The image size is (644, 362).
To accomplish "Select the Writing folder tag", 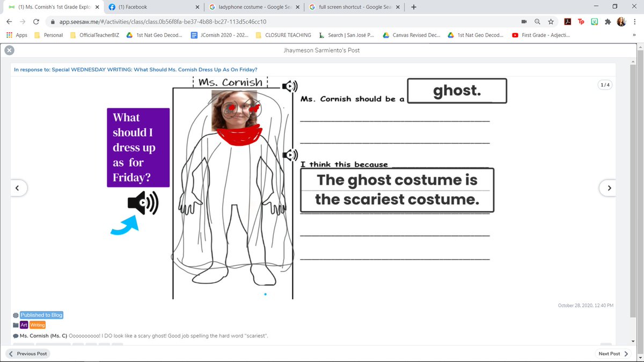I will click(x=38, y=325).
